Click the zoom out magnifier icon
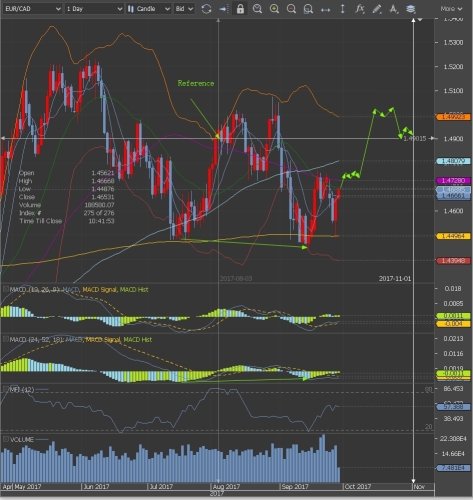 pos(291,9)
